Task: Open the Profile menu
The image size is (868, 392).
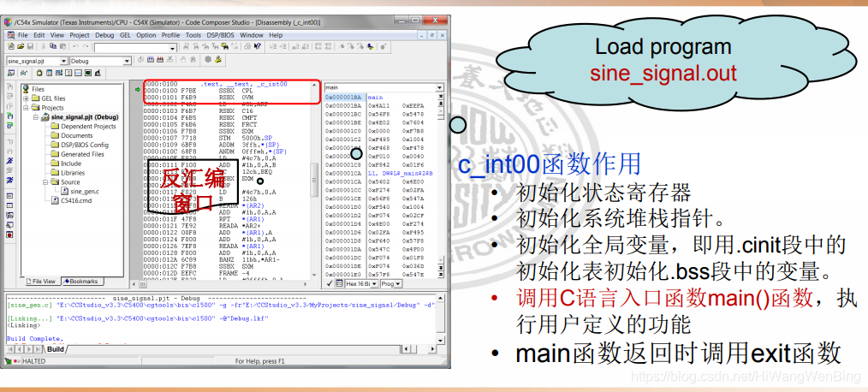Action: pos(170,35)
